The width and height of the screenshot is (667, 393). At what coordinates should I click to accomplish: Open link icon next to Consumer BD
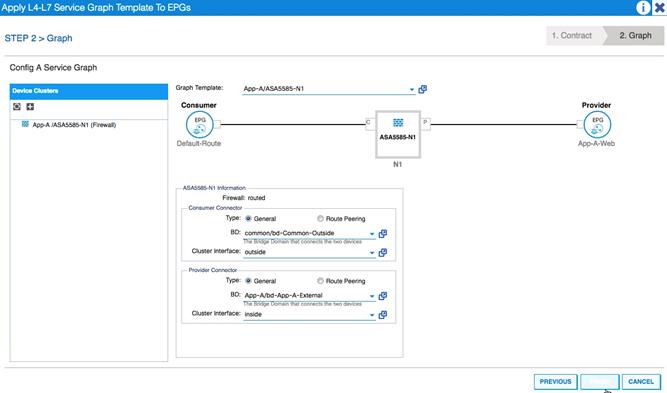pos(383,234)
